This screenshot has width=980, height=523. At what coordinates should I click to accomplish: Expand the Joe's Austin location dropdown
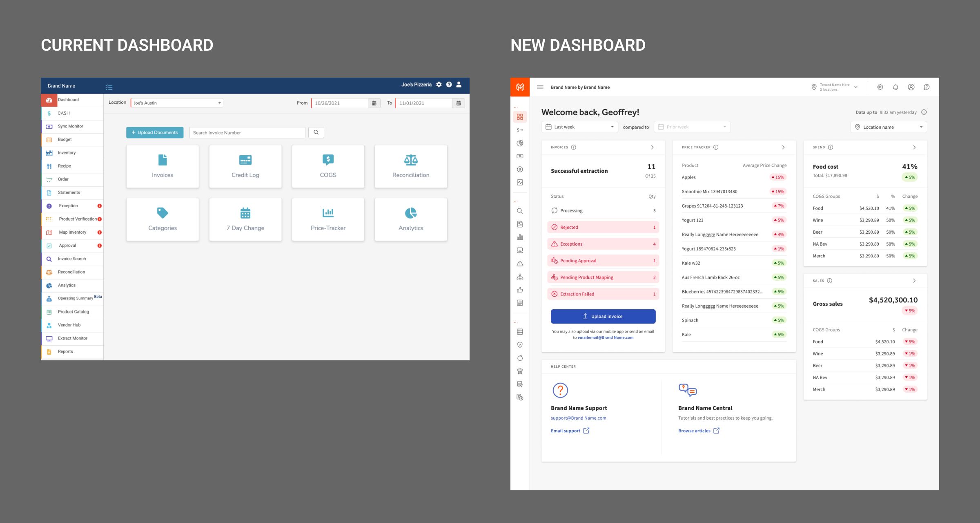tap(177, 103)
